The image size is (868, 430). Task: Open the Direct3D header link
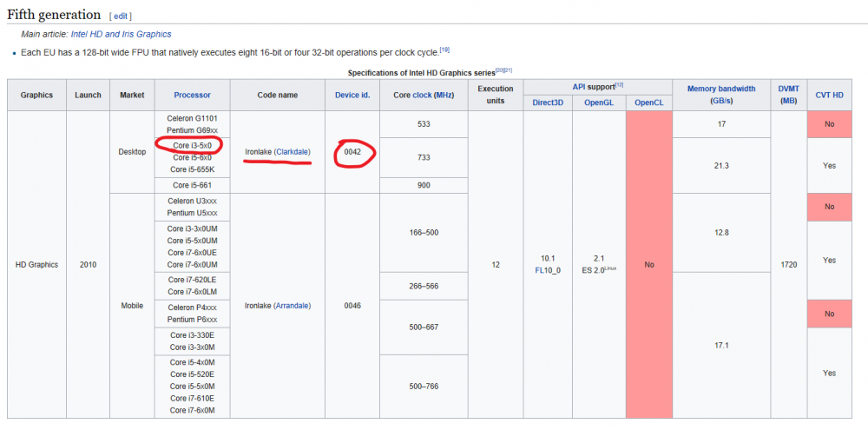coord(548,103)
